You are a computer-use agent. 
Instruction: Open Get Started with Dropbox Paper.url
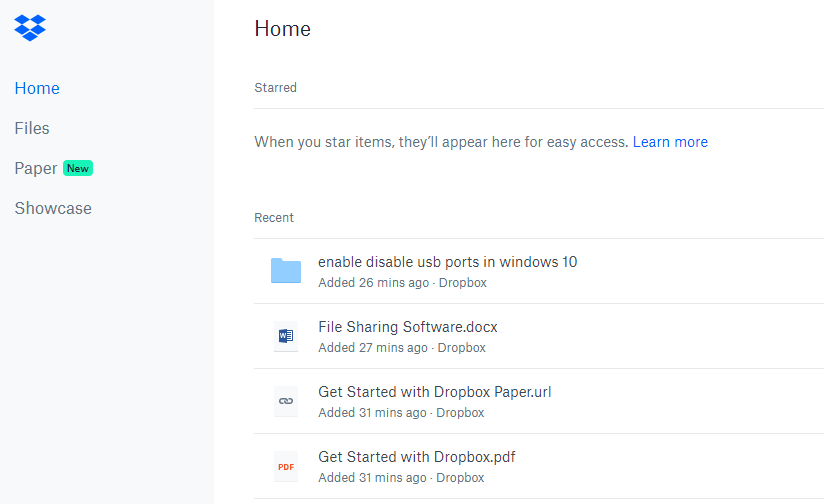[x=435, y=392]
